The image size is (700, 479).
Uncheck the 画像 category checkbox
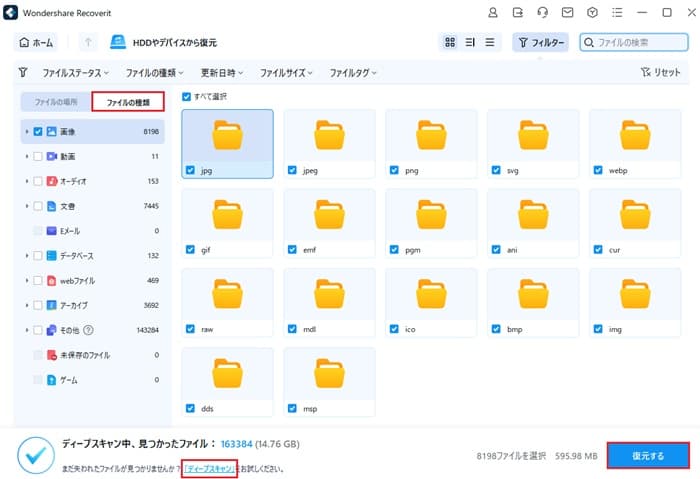(38, 131)
